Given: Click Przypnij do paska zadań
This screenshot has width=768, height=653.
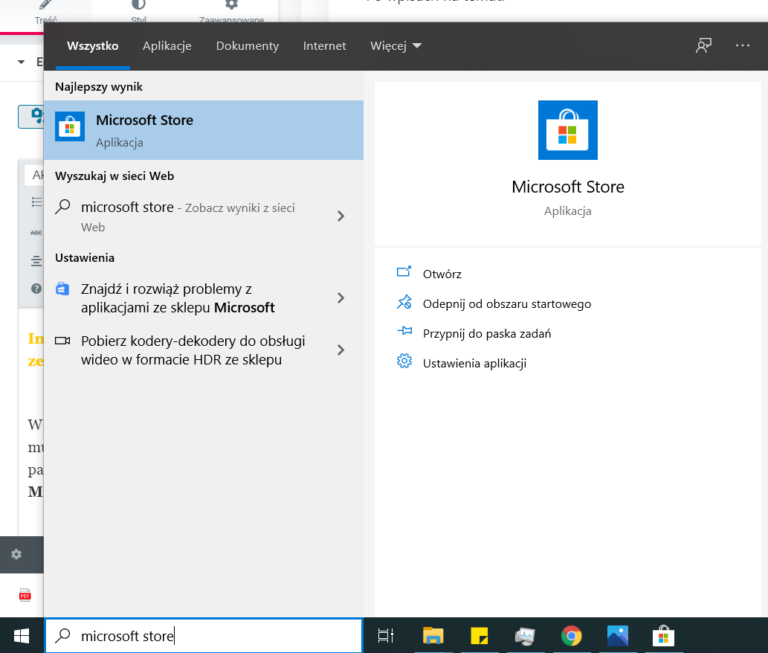Looking at the screenshot, I should coord(487,334).
